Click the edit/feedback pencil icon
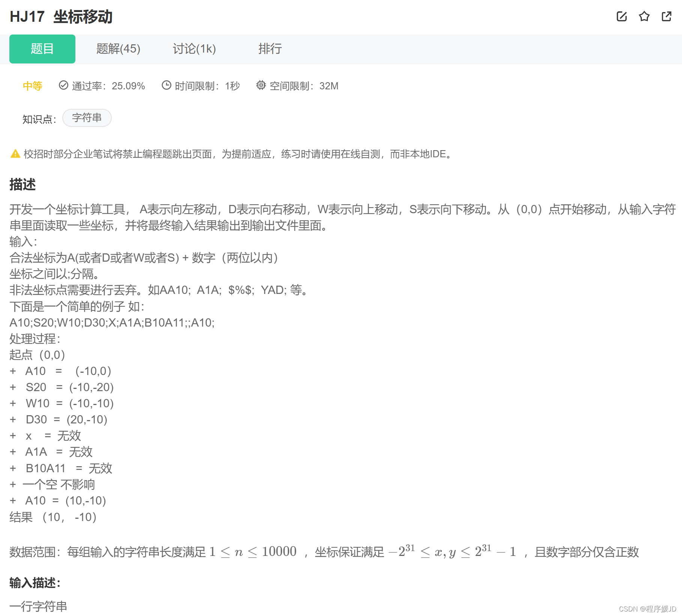 pyautogui.click(x=622, y=17)
